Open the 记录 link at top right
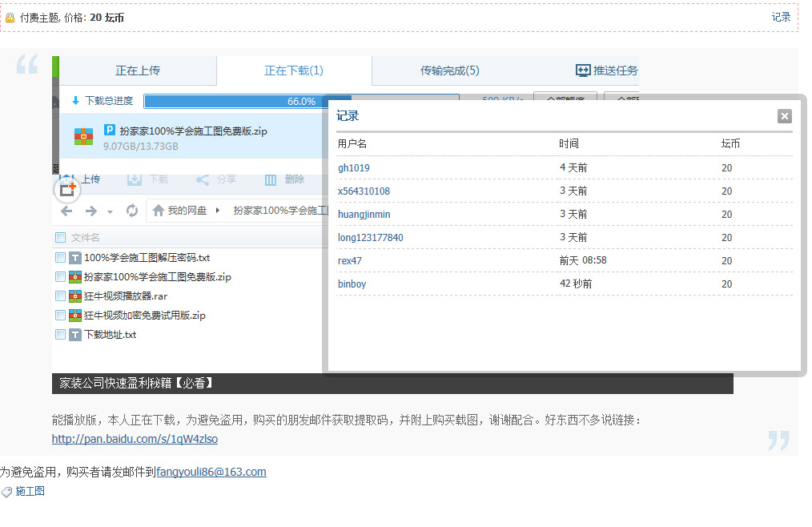 click(x=781, y=17)
